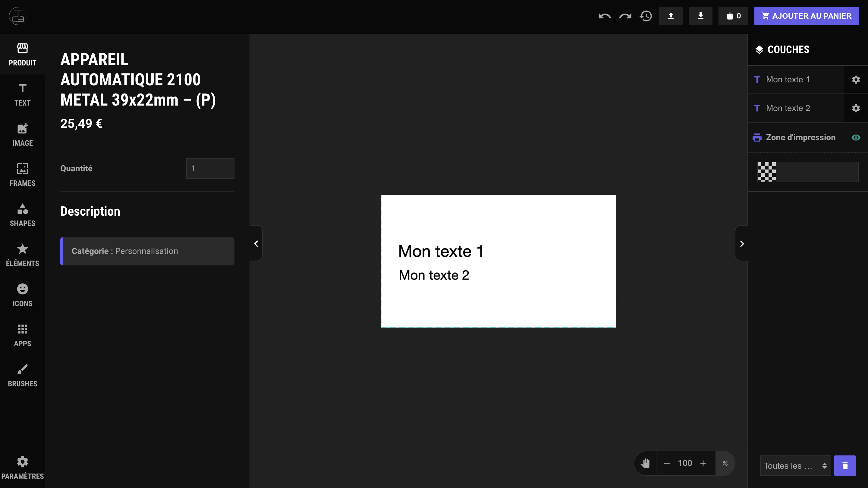Click the redo arrow icon
The width and height of the screenshot is (868, 488).
[625, 16]
